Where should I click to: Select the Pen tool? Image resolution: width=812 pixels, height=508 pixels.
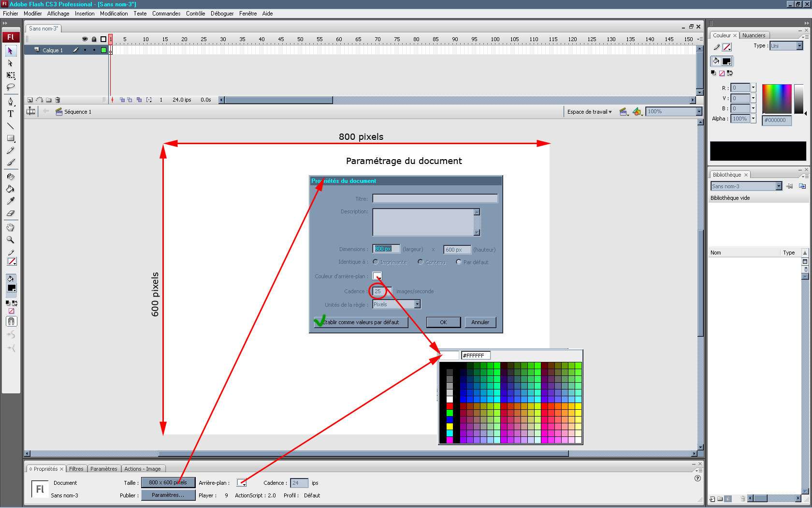click(x=11, y=102)
